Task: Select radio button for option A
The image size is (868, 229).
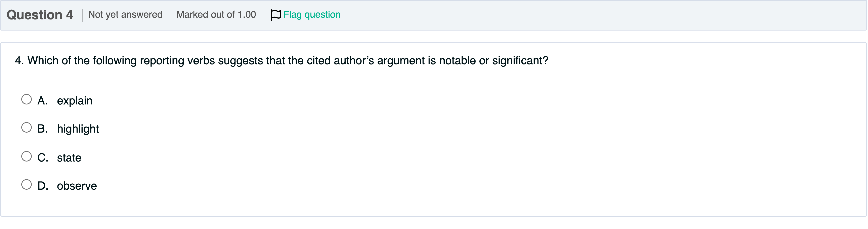Action: pyautogui.click(x=26, y=99)
